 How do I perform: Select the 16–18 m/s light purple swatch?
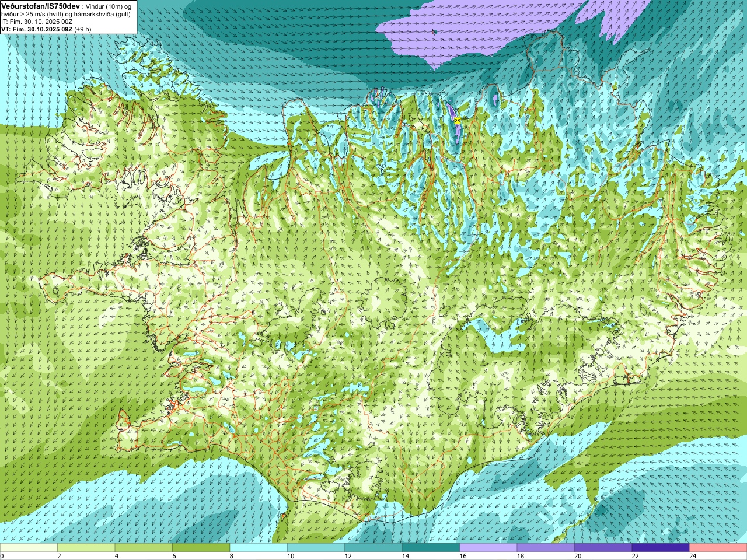[x=488, y=548]
